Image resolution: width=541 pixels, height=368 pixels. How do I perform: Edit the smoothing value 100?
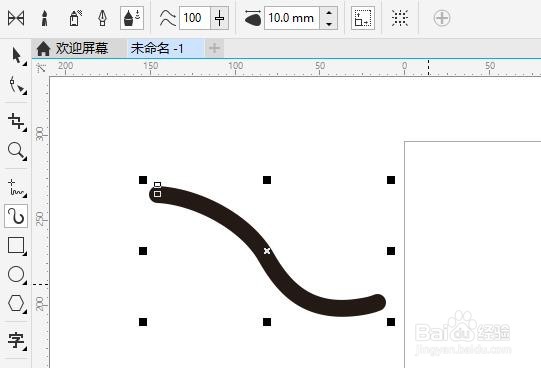pyautogui.click(x=195, y=18)
